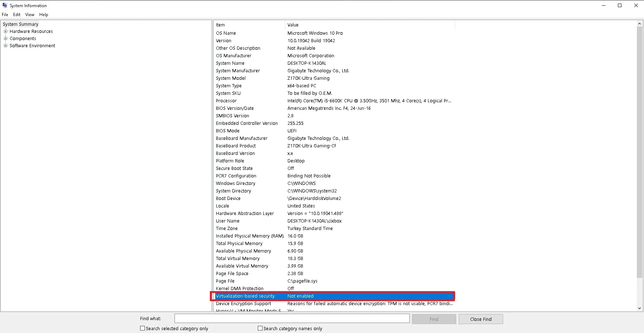Image resolution: width=644 pixels, height=333 pixels.
Task: Open the File menu
Action: pos(5,15)
